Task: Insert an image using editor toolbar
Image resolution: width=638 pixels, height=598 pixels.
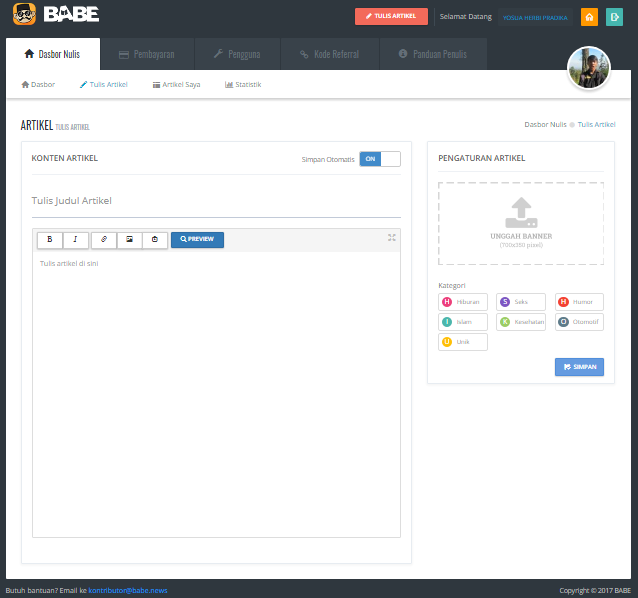Action: point(129,240)
